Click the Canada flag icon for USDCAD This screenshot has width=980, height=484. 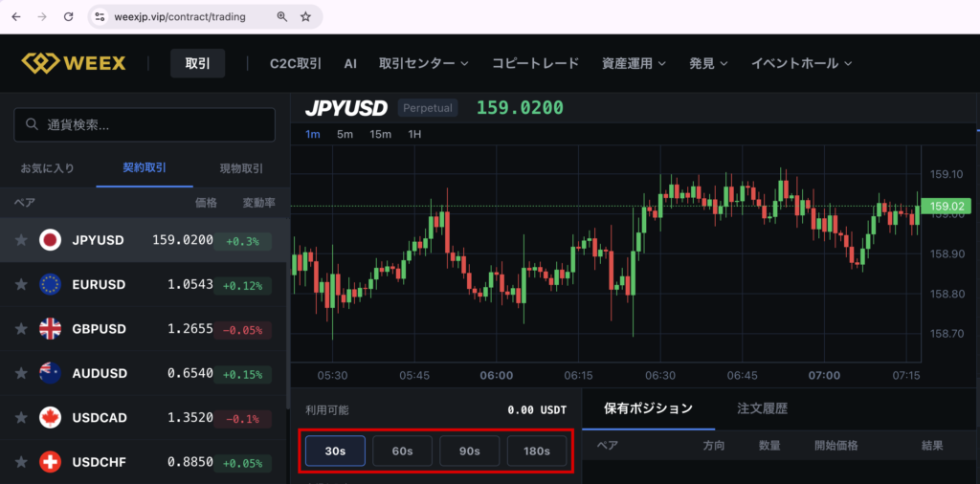tap(50, 417)
